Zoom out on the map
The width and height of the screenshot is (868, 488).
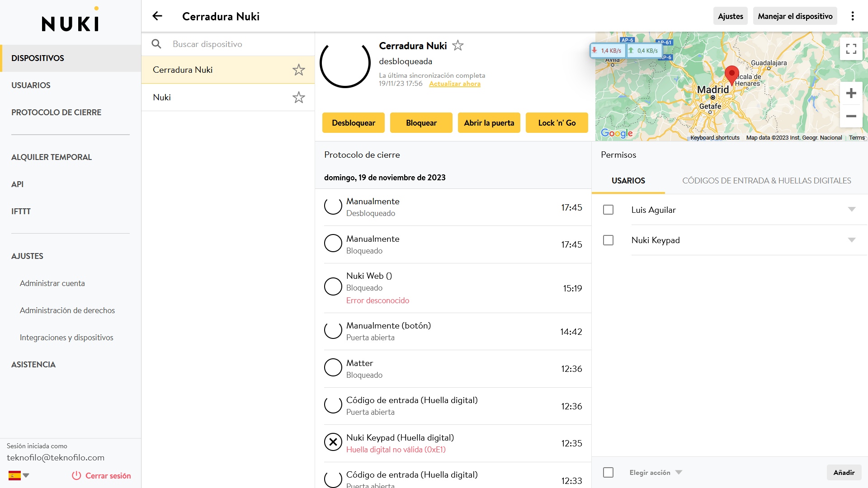pyautogui.click(x=851, y=116)
